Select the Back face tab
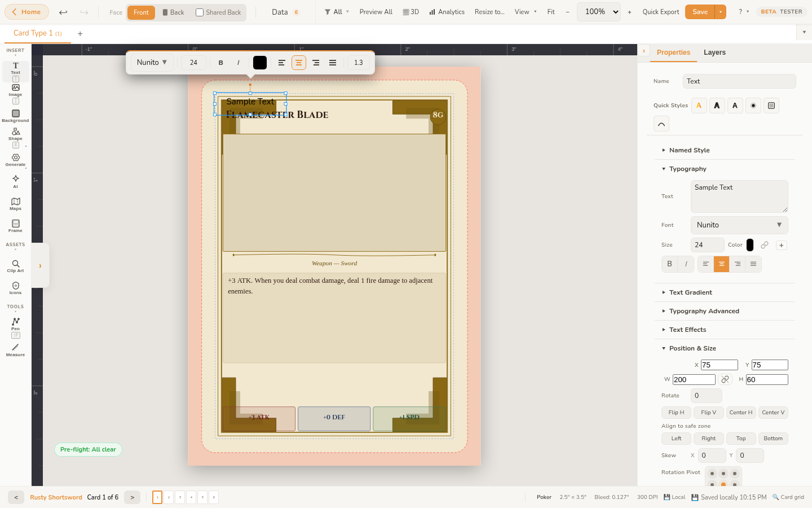The image size is (812, 508). click(173, 12)
